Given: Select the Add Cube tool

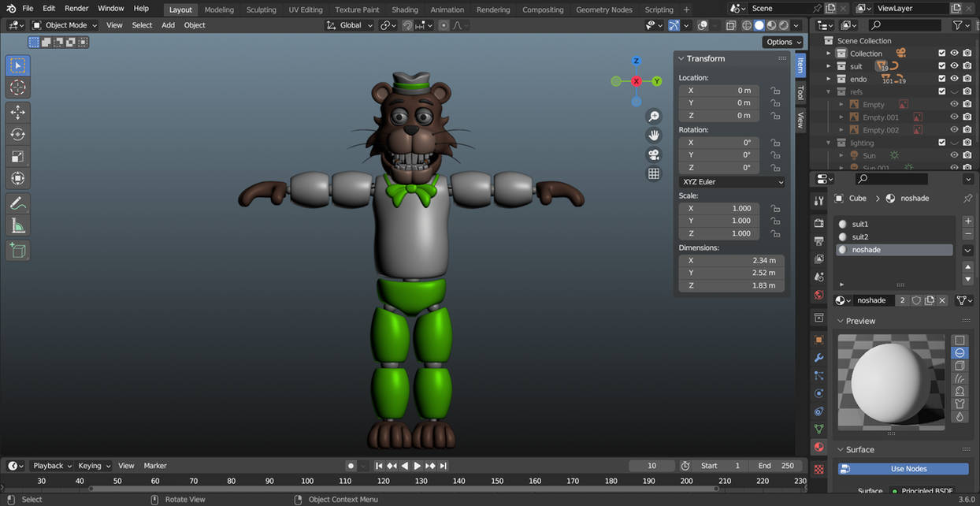Looking at the screenshot, I should (x=17, y=251).
